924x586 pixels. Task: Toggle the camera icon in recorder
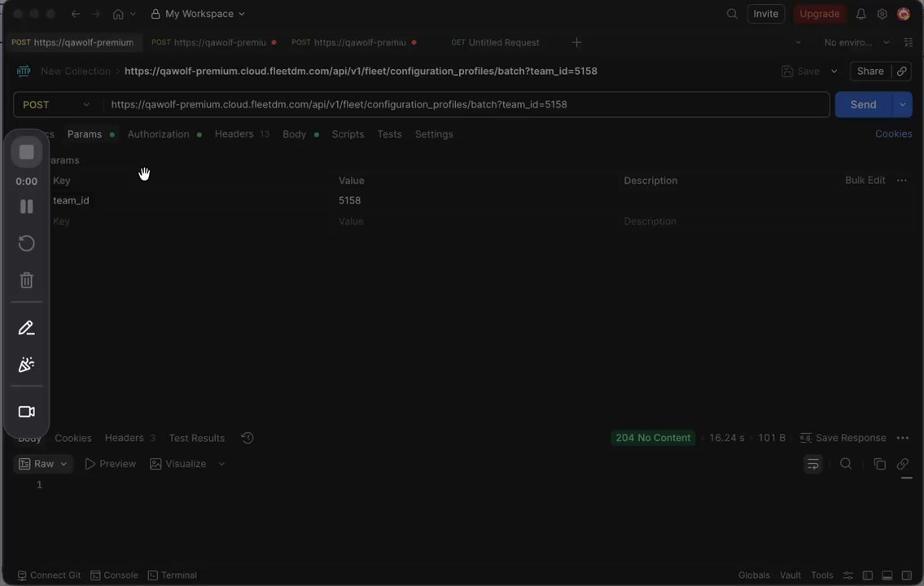coord(27,412)
